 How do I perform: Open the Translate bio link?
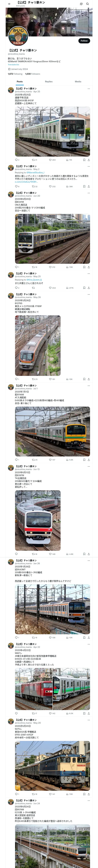(x=14, y=65)
